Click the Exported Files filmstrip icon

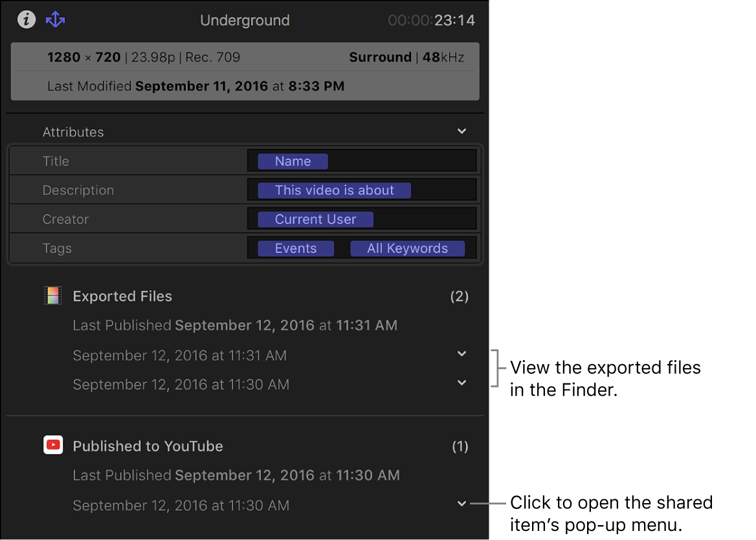pyautogui.click(x=52, y=296)
